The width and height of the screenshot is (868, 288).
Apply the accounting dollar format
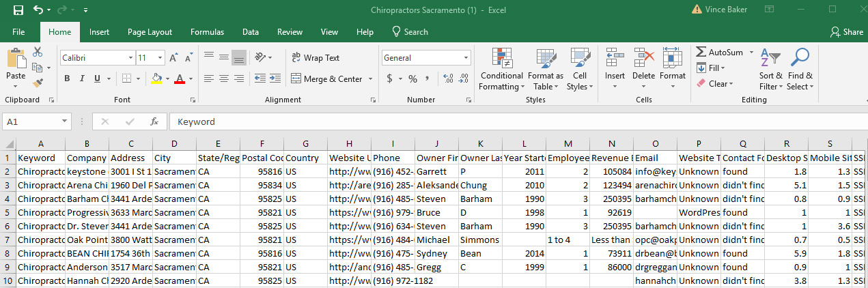click(389, 79)
